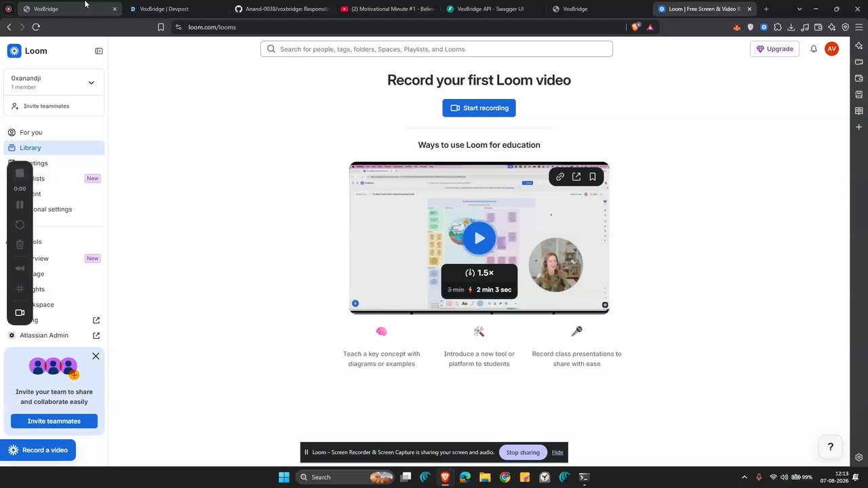Screen dimensions: 868x488
Task: Select Library in the Loom sidebar
Action: (54, 148)
